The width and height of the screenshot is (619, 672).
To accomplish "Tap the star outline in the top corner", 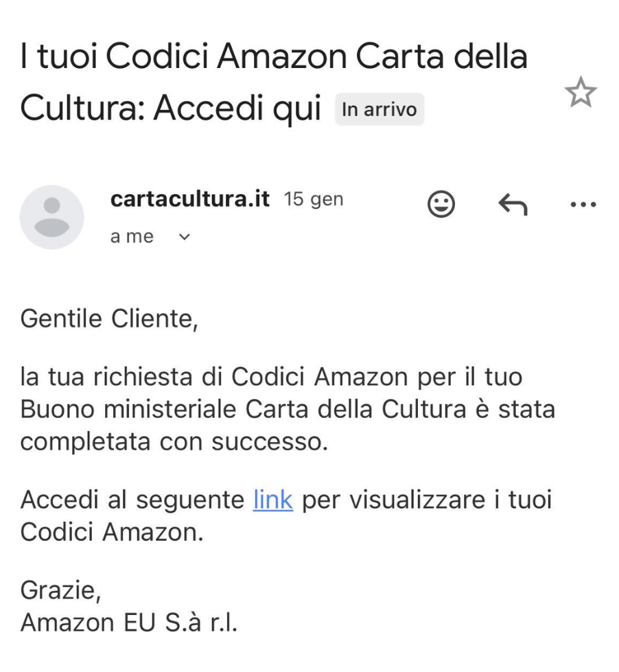I will (582, 93).
